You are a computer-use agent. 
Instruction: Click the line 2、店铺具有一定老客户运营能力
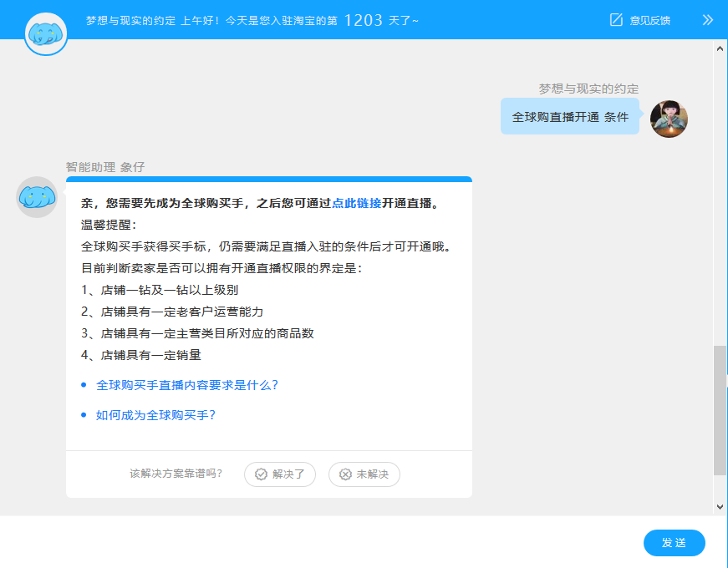point(172,312)
